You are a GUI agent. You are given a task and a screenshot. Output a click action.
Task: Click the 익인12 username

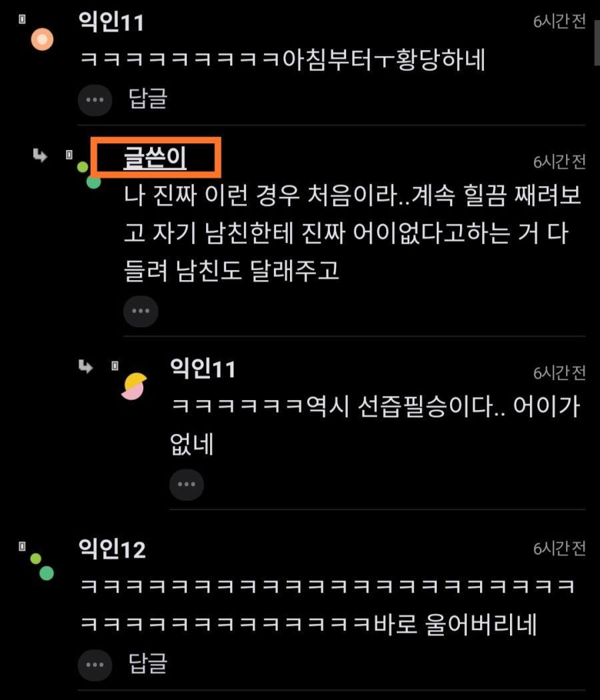point(112,549)
